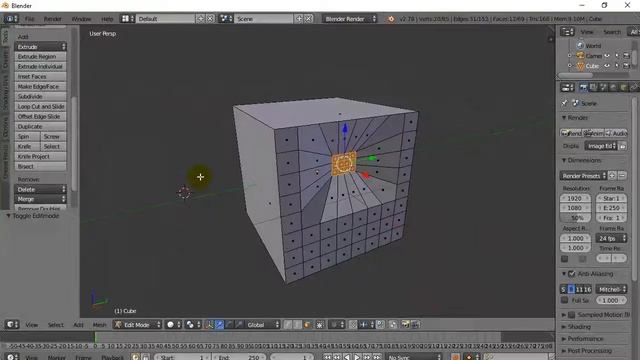
Task: Select the Render Layers properties tab icon
Action: pos(593,87)
